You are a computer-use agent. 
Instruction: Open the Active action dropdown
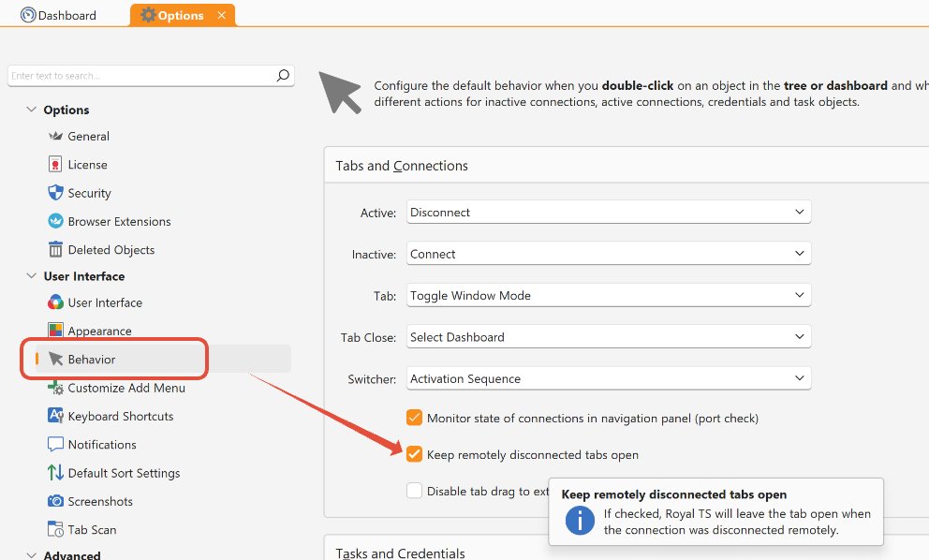(x=609, y=213)
